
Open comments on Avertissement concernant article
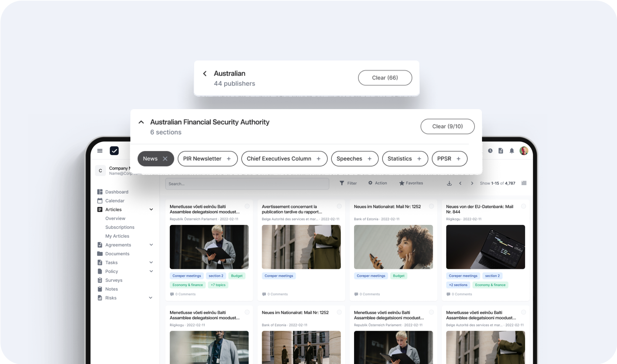275,294
